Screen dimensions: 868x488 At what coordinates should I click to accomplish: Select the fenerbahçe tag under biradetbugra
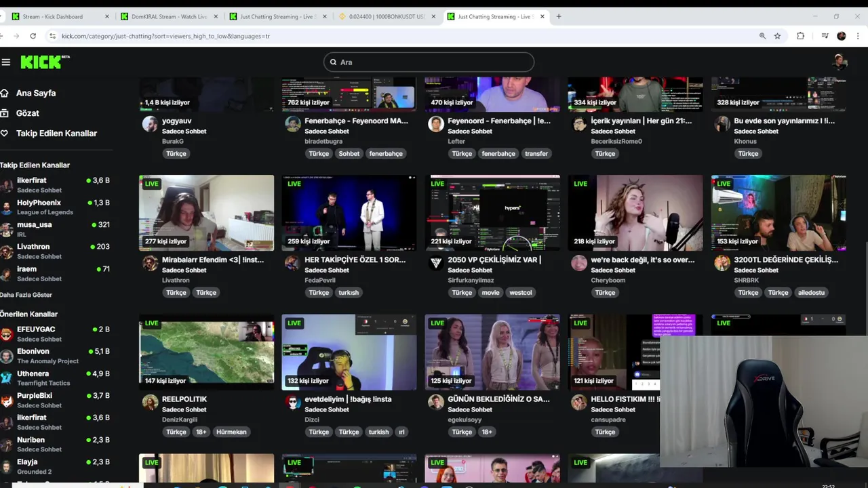(386, 154)
